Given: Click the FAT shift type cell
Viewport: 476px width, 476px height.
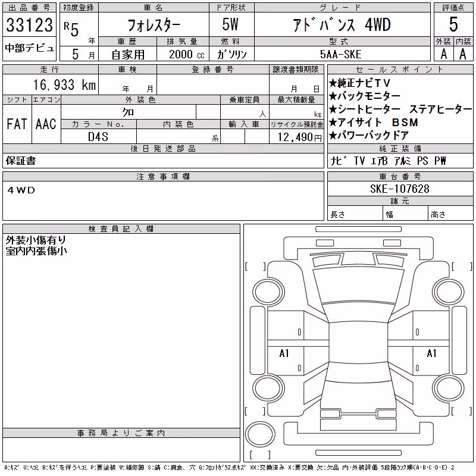Looking at the screenshot, I should point(17,124).
